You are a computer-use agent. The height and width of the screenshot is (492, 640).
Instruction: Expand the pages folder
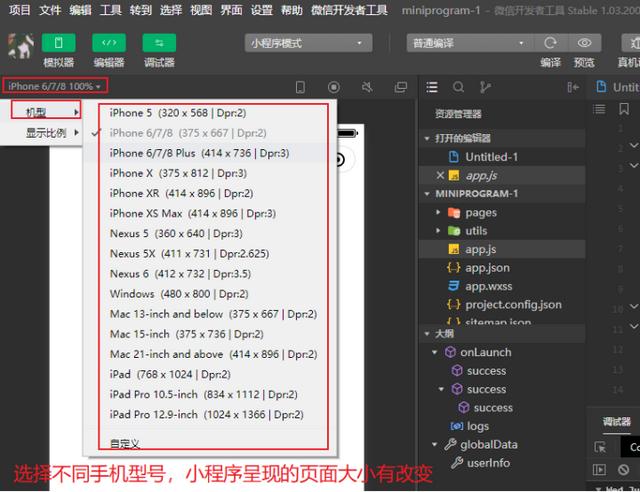[x=480, y=213]
